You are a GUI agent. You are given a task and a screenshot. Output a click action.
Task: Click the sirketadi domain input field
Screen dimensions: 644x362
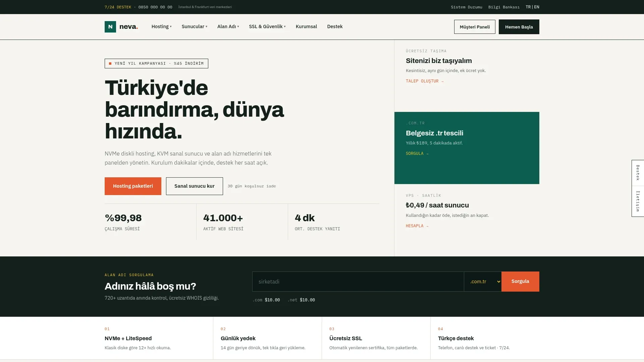(x=358, y=282)
